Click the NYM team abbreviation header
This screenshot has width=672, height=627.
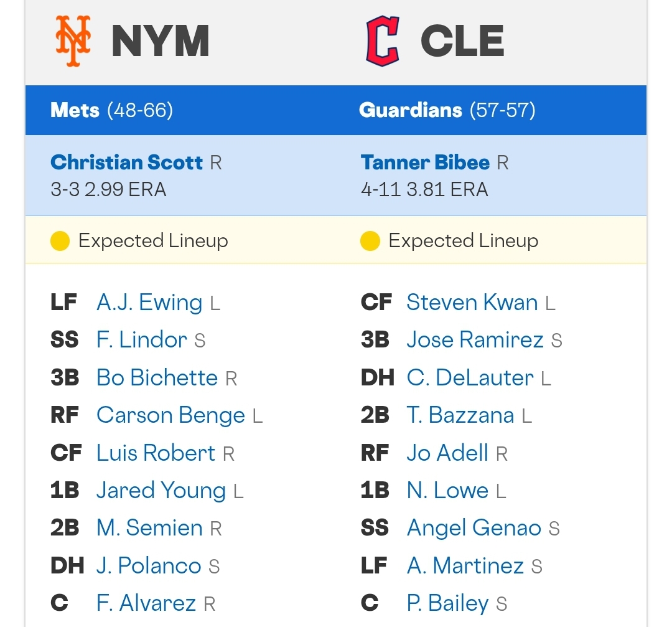(x=161, y=41)
